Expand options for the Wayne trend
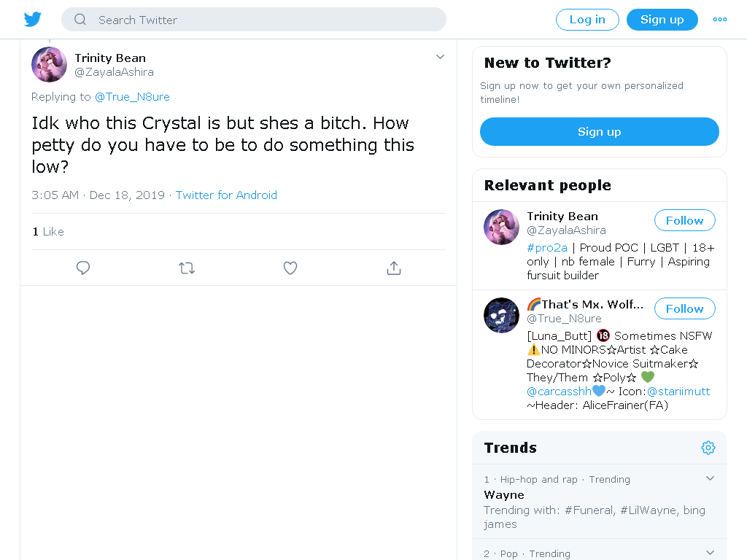The width and height of the screenshot is (747, 560). [x=710, y=478]
